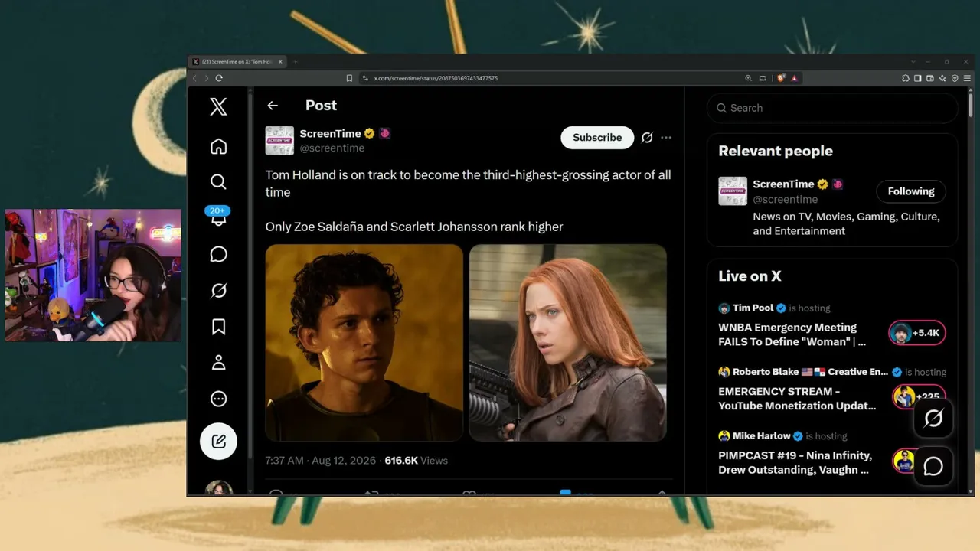The image size is (980, 551).
Task: Open the Tom Holland photo
Action: pyautogui.click(x=364, y=342)
